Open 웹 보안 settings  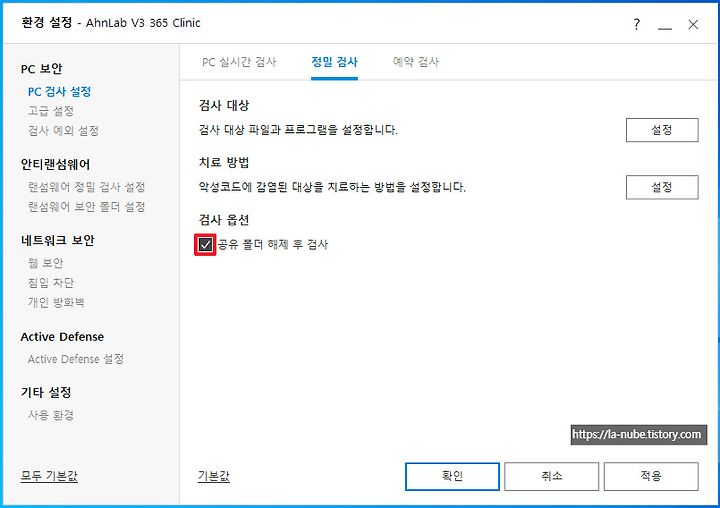(x=45, y=263)
